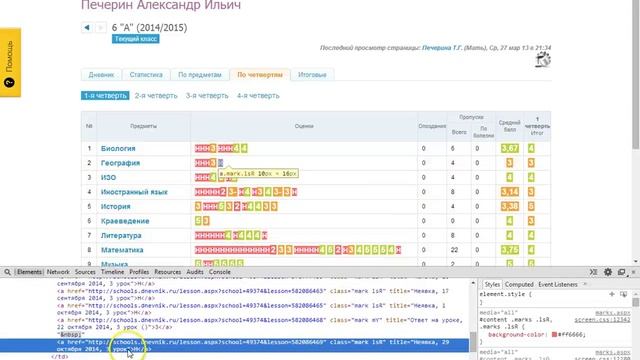Click the print icon near the last view note
The image size is (640, 360).
tap(543, 60)
